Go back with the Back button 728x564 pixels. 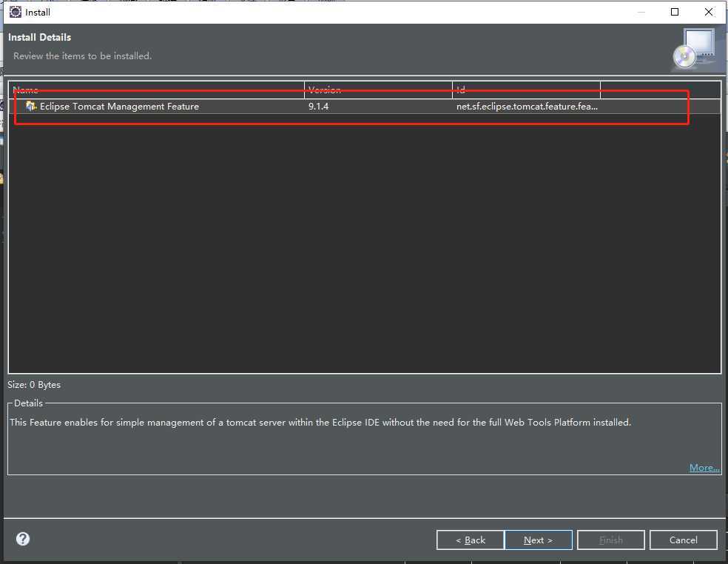(x=471, y=540)
